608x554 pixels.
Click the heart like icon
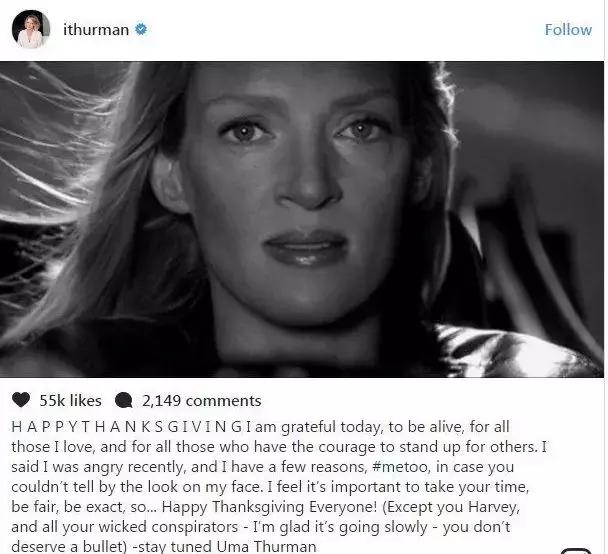(x=21, y=400)
